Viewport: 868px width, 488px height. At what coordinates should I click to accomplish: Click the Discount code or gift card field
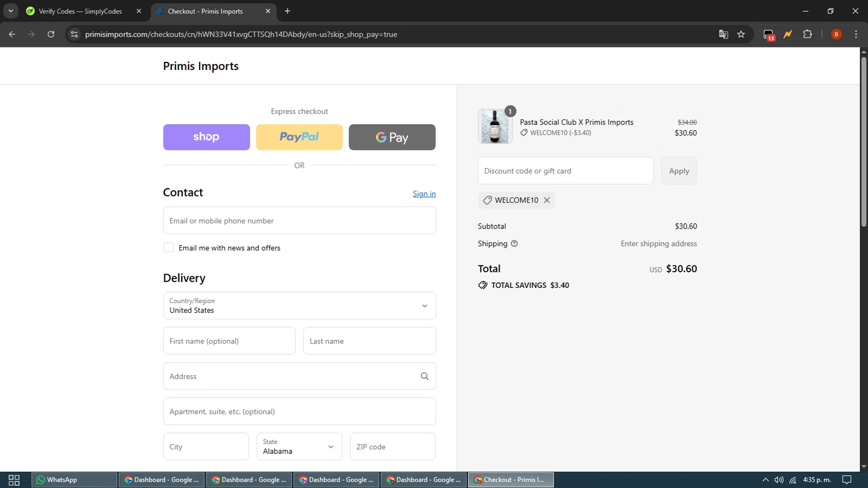point(565,171)
